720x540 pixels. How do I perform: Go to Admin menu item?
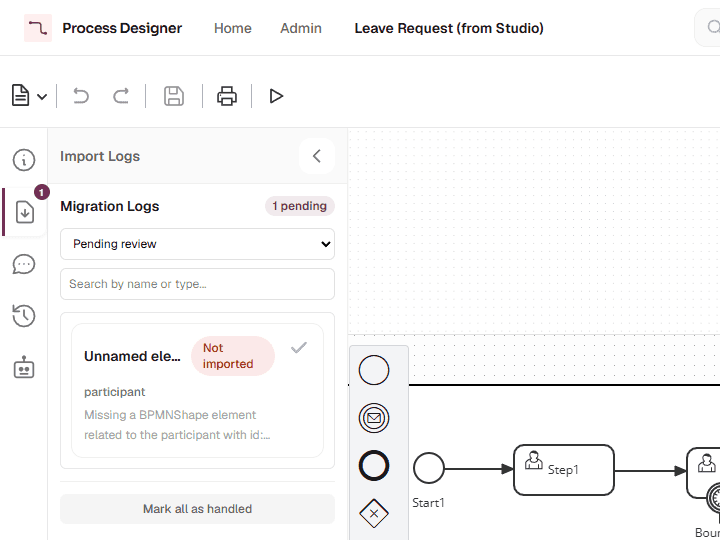301,28
